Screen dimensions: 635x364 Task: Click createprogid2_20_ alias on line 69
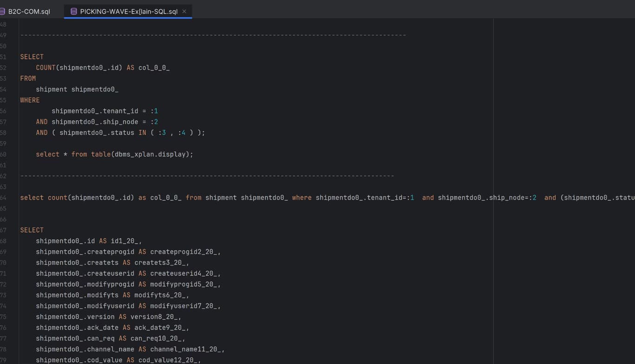(x=183, y=252)
